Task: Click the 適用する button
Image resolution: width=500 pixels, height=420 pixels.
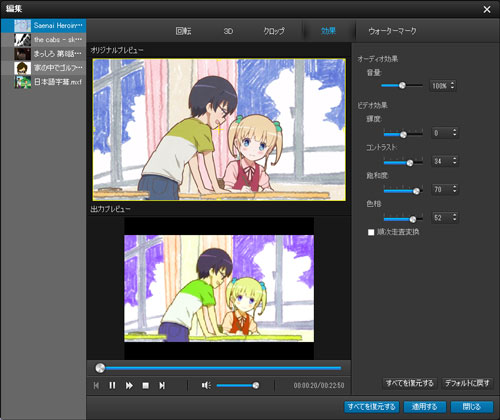Action: (x=425, y=407)
